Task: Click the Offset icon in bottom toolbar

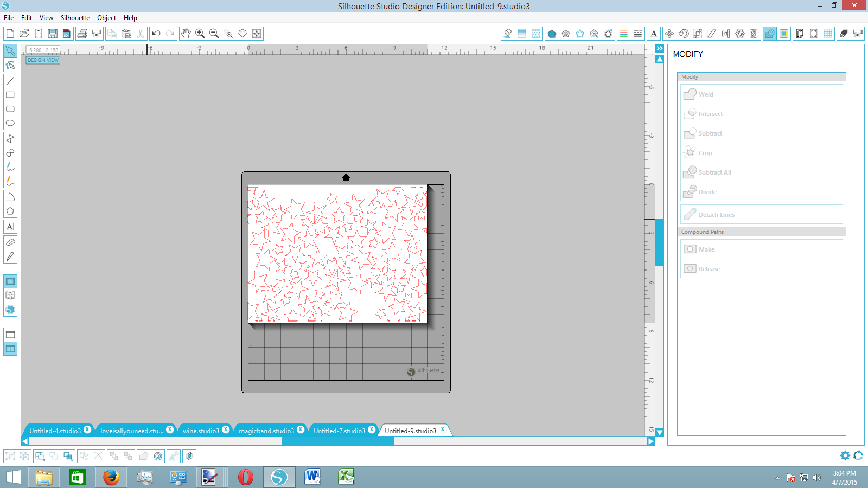Action: click(158, 456)
